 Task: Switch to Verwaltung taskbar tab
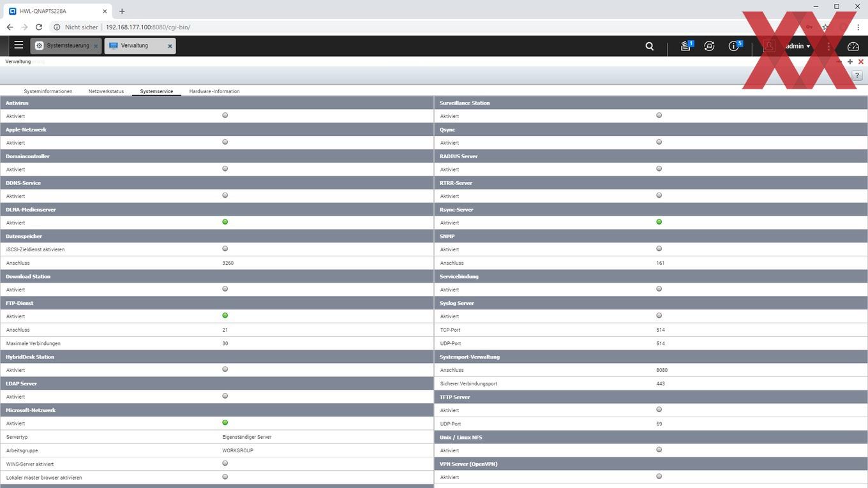point(140,46)
